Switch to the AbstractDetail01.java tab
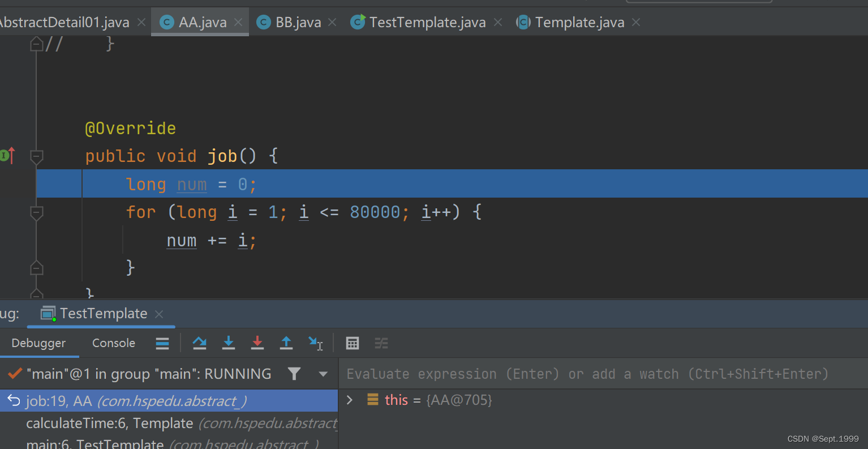The width and height of the screenshot is (868, 449). pyautogui.click(x=65, y=22)
